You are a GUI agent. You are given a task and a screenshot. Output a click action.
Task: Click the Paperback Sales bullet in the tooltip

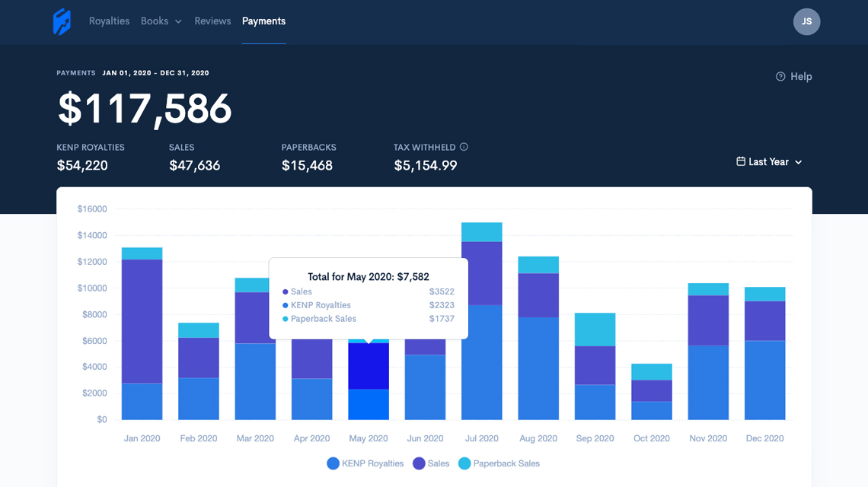287,319
